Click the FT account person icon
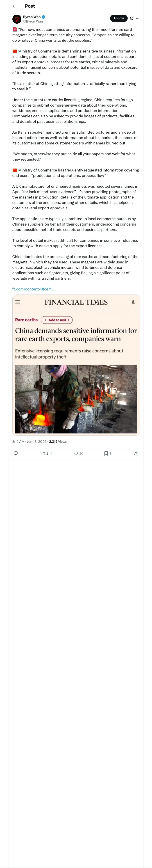 point(133,302)
